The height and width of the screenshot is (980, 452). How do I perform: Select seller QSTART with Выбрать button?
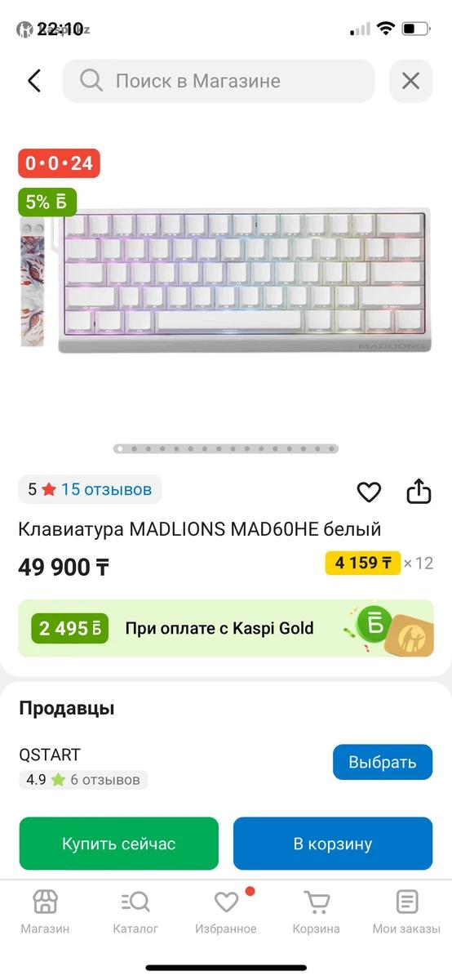pyautogui.click(x=383, y=762)
